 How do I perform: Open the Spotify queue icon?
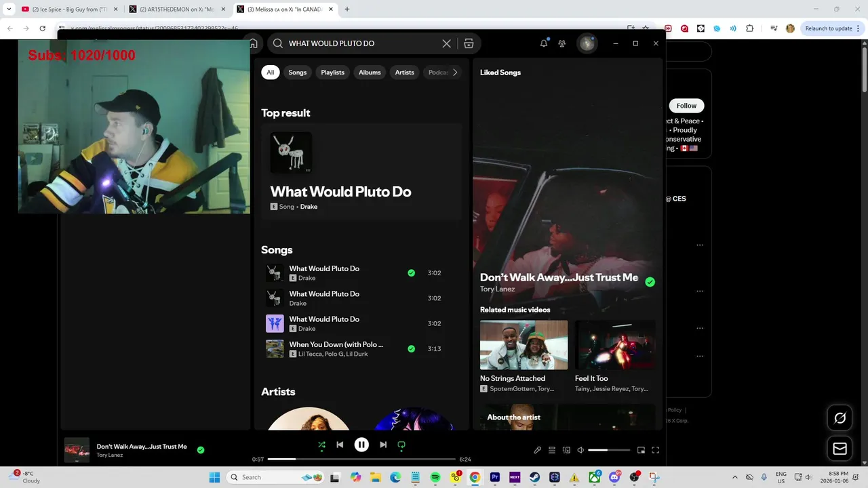(552, 450)
